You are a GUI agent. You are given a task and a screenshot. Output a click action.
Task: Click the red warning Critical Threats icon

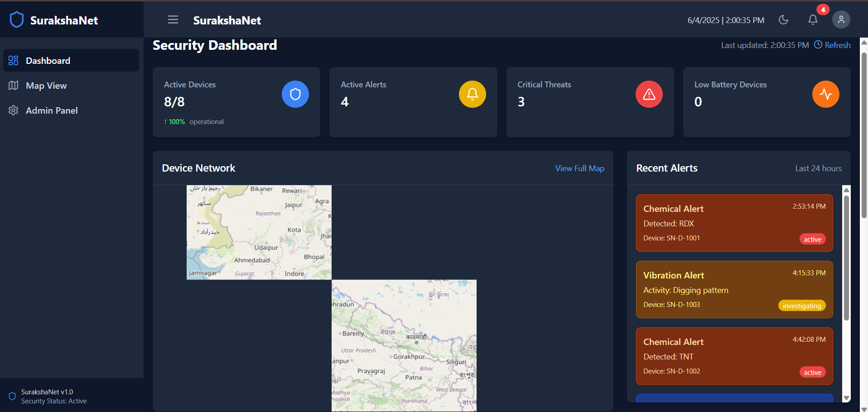click(x=649, y=94)
